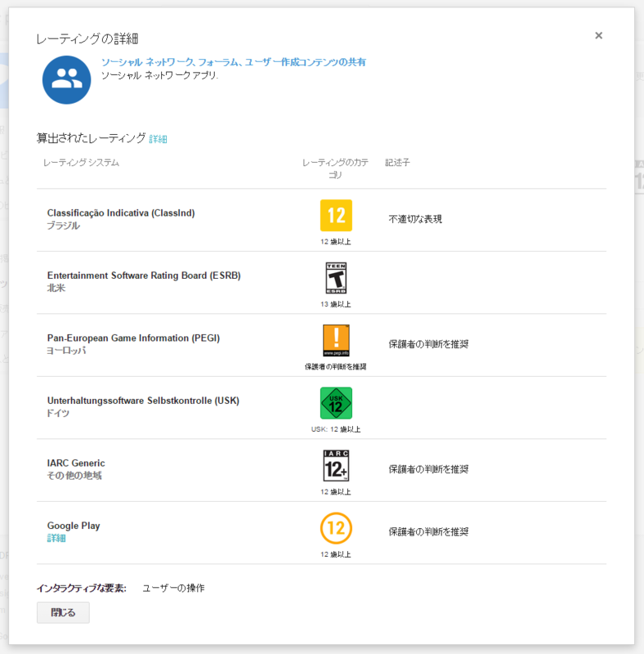Viewport: 644px width, 654px height.
Task: Click the blue social network people icon
Action: [x=67, y=79]
